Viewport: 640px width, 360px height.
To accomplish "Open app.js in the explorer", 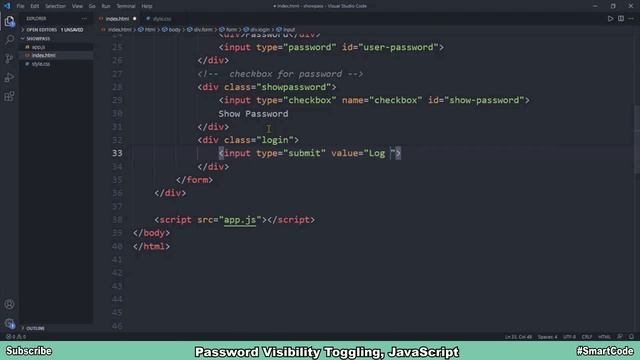I will click(38, 47).
